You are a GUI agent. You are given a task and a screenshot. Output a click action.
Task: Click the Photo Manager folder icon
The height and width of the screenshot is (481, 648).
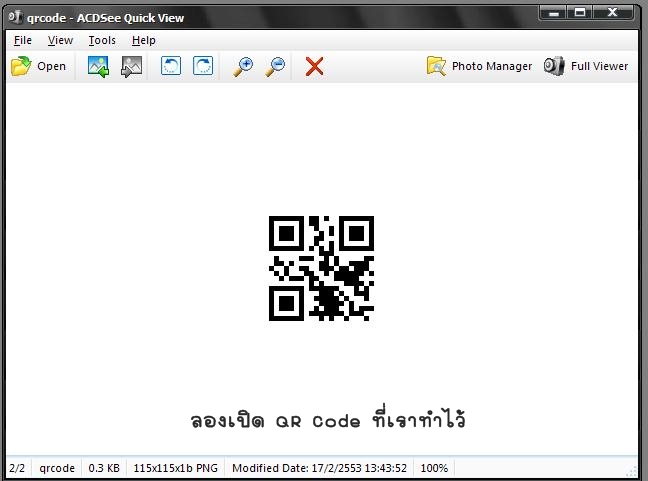click(436, 66)
